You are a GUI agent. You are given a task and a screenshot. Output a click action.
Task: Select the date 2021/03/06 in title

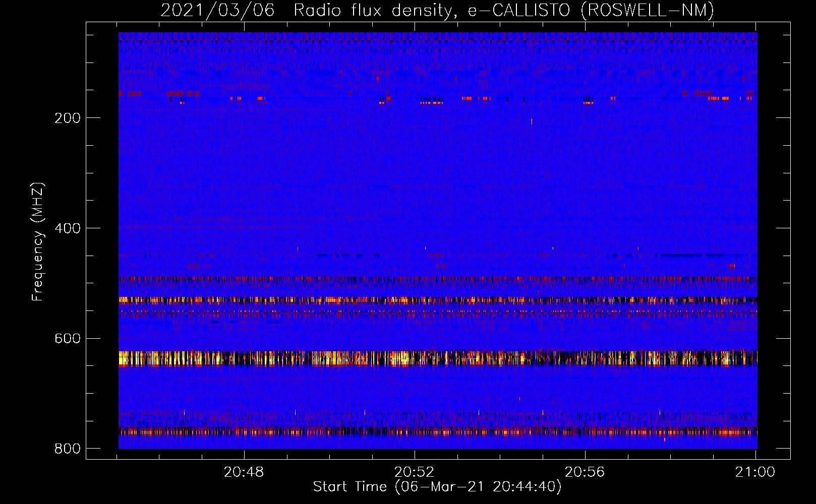(217, 10)
